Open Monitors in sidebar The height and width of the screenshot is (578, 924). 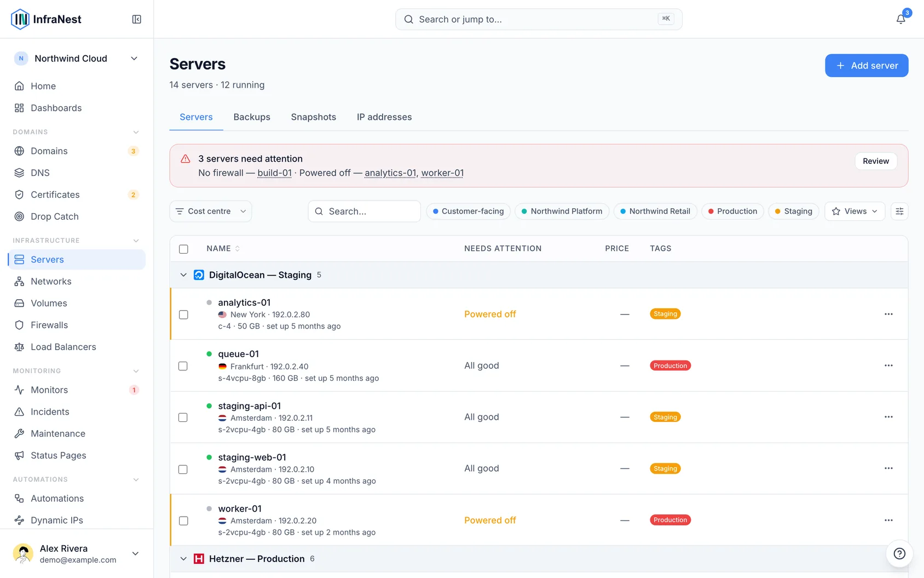pos(77,390)
